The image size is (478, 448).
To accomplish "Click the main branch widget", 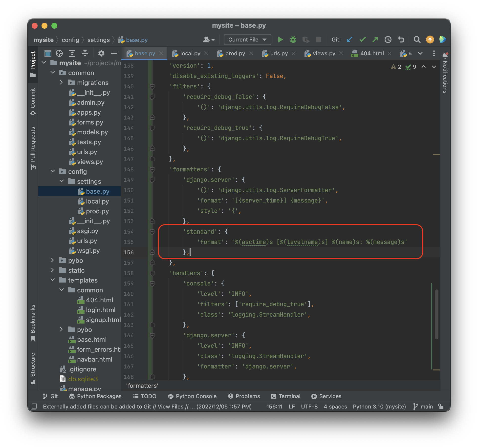I will pyautogui.click(x=423, y=407).
